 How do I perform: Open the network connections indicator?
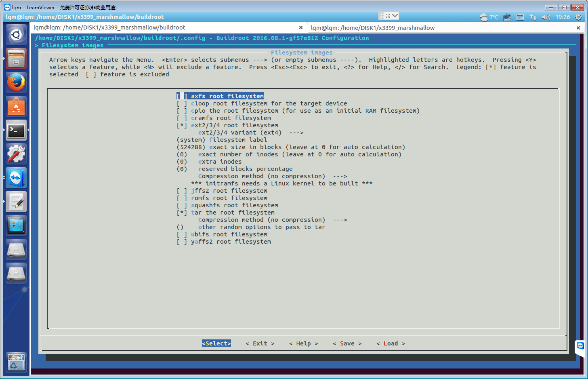click(x=533, y=17)
